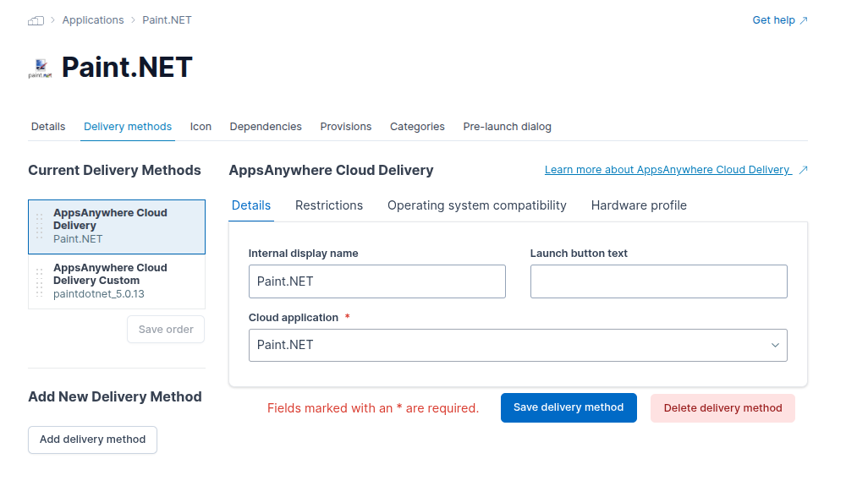The width and height of the screenshot is (868, 486).
Task: Click the paintdotnet_5.0.13 text
Action: point(98,294)
